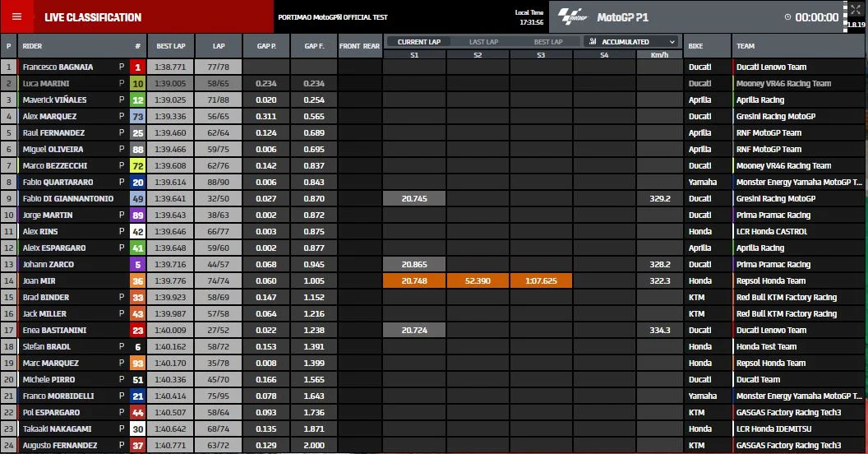Click Augusto Fernandez gap 2.000
The image size is (868, 454).
[314, 445]
